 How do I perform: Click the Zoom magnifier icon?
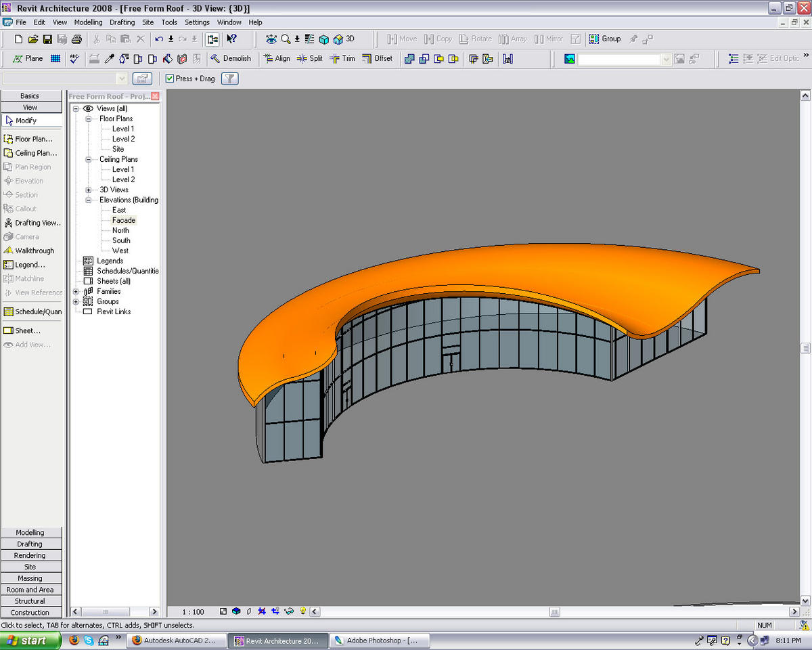[286, 39]
